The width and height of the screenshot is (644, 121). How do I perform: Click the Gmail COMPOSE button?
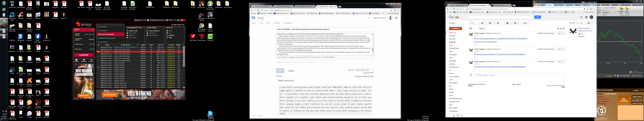455,28
